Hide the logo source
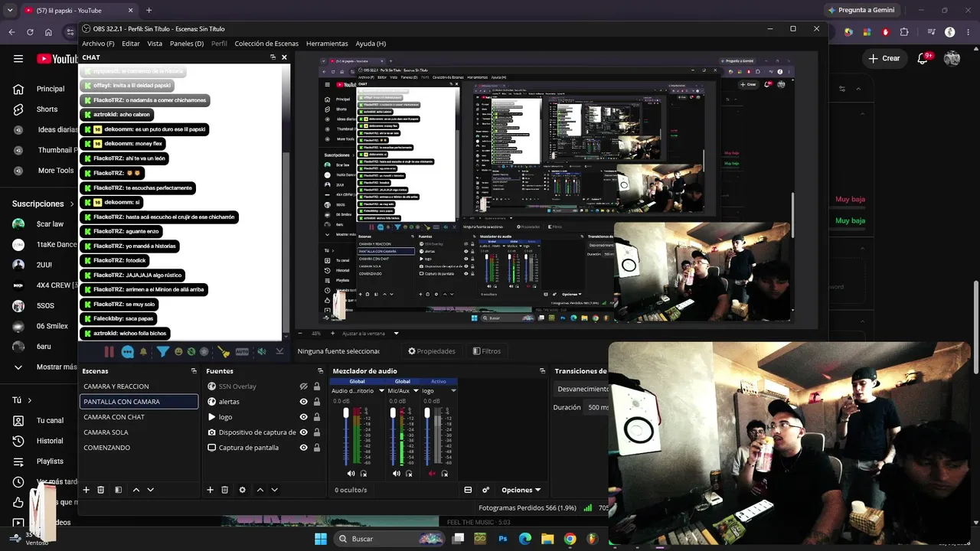 pyautogui.click(x=303, y=417)
